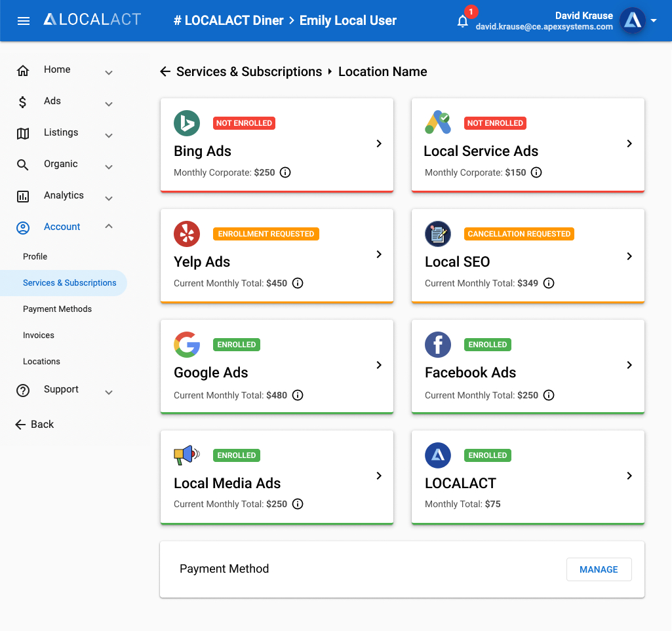Expand the Ads menu chevron

pyautogui.click(x=109, y=104)
